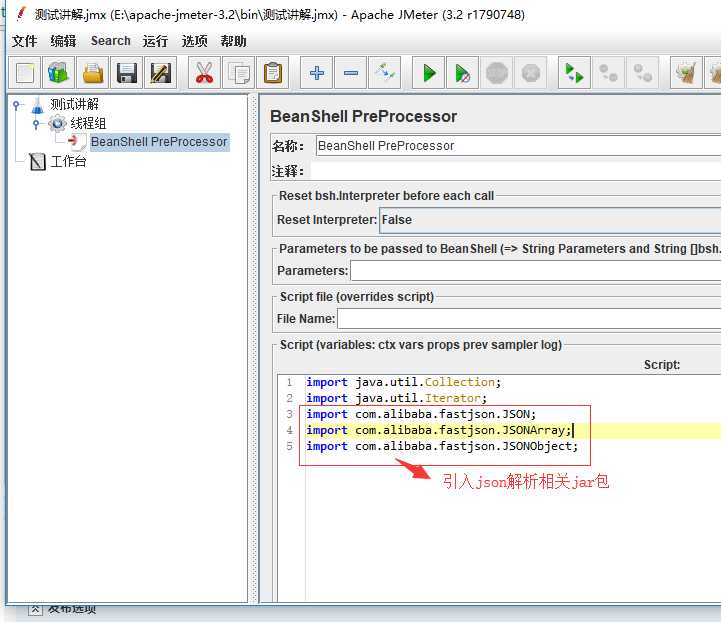
Task: Collapse the 测试讲解 tree node handle
Action: [x=17, y=105]
